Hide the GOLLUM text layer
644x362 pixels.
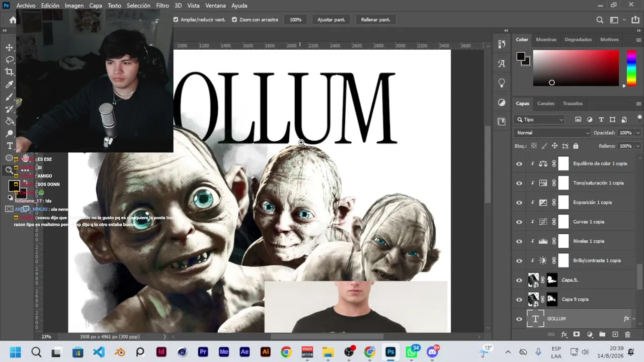[x=519, y=319]
